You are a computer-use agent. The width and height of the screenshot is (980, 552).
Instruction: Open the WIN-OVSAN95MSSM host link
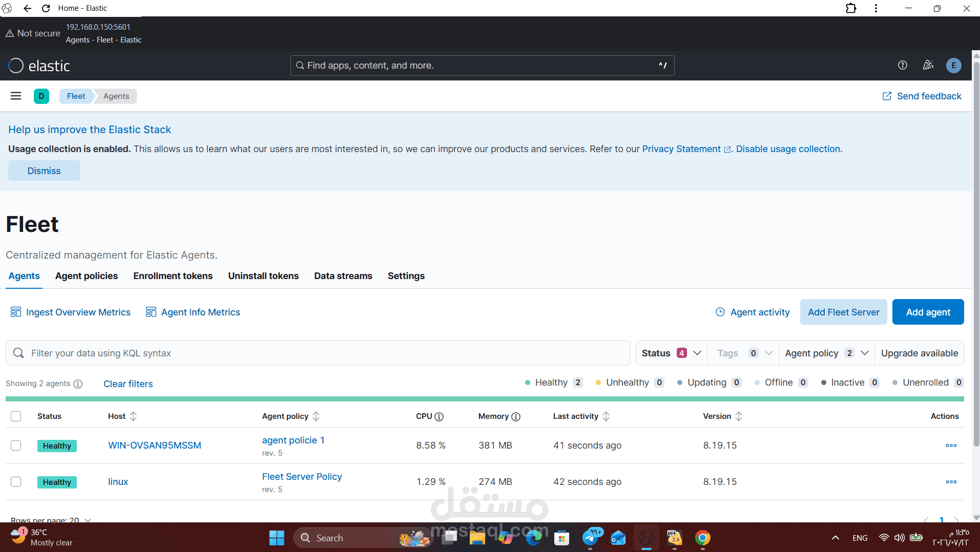tap(155, 445)
